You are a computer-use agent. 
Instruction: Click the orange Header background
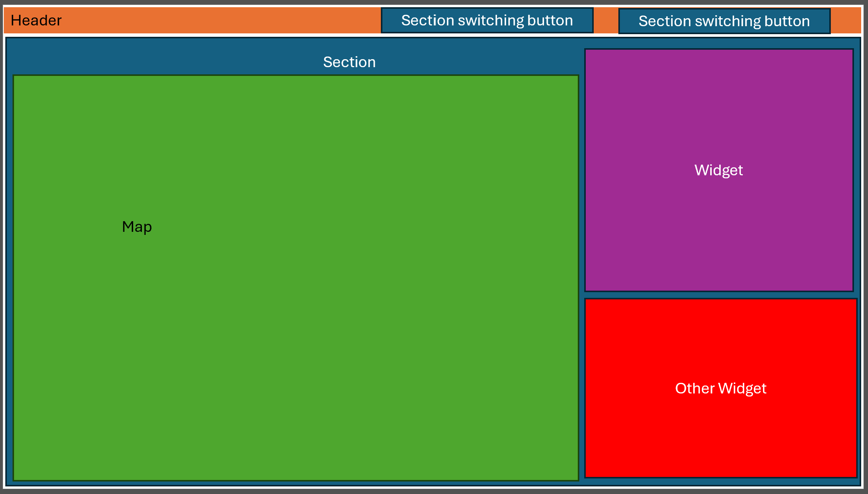pyautogui.click(x=190, y=20)
